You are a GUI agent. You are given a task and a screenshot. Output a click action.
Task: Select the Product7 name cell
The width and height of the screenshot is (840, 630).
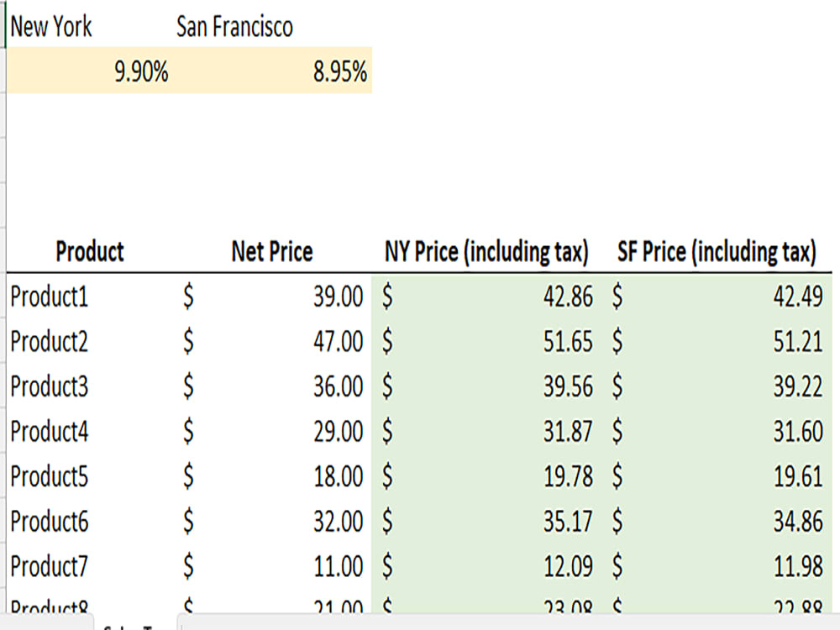click(x=50, y=568)
